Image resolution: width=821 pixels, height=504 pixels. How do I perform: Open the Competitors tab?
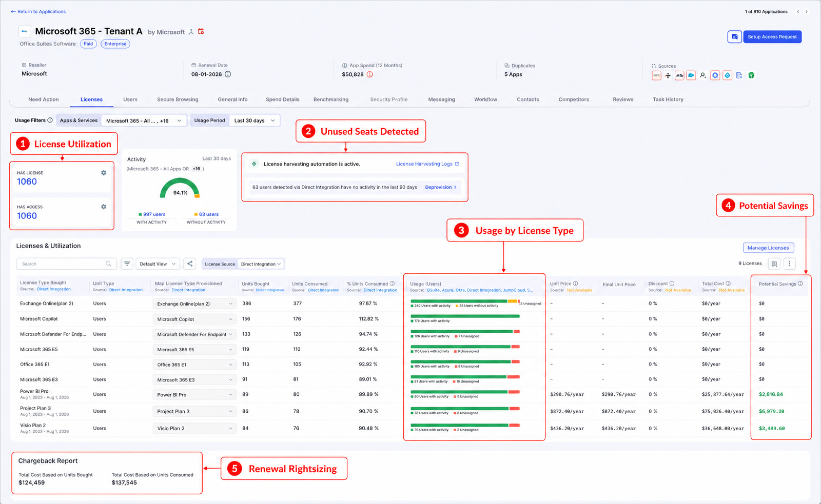tap(574, 99)
